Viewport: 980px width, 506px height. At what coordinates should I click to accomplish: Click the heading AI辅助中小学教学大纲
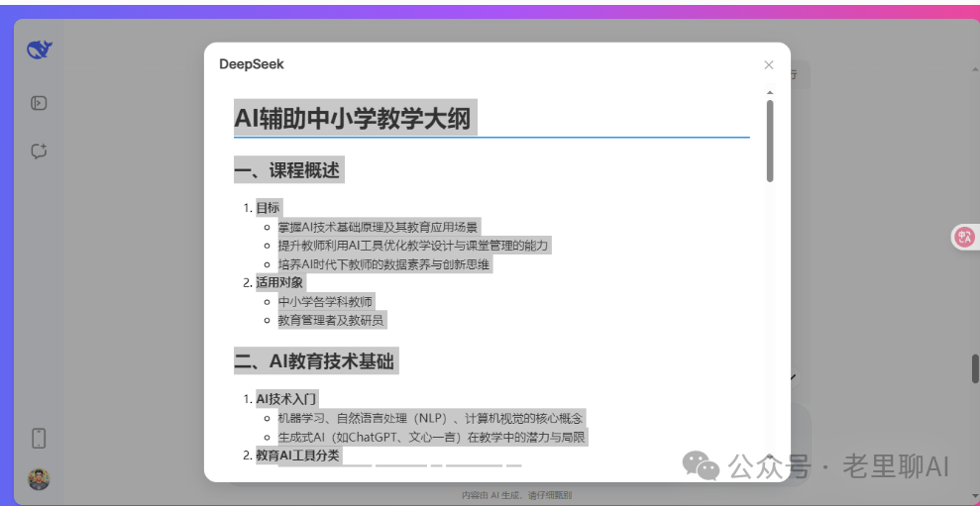[353, 118]
